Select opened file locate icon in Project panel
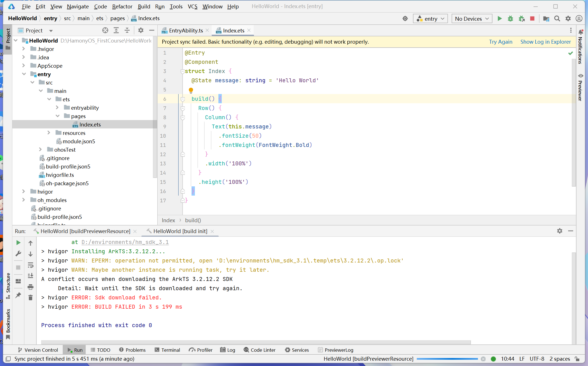The height and width of the screenshot is (366, 588). click(105, 30)
